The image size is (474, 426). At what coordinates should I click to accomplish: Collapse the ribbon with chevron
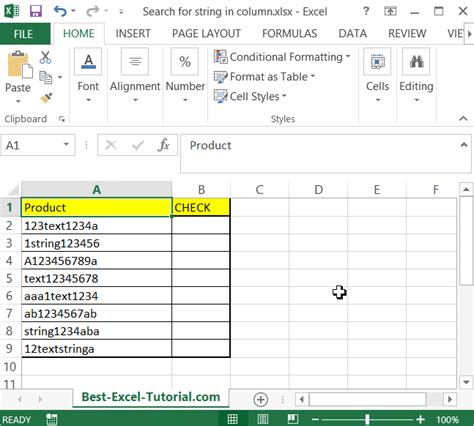(463, 118)
